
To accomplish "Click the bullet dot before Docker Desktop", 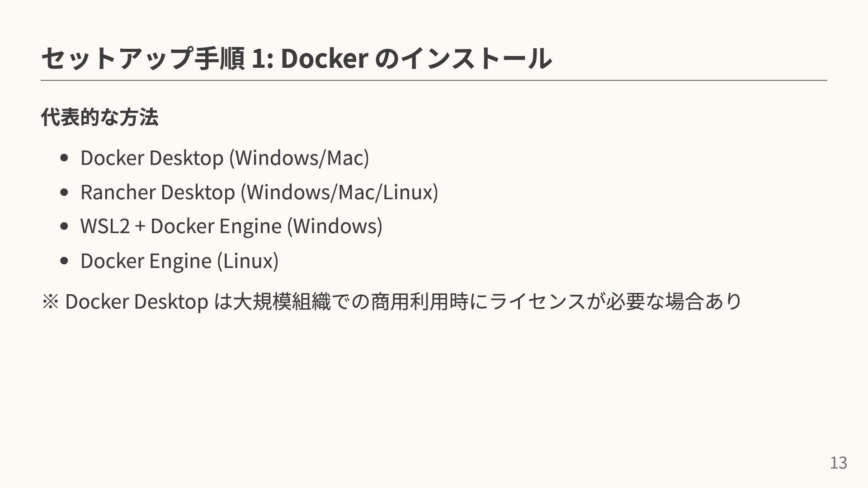I will pyautogui.click(x=64, y=158).
